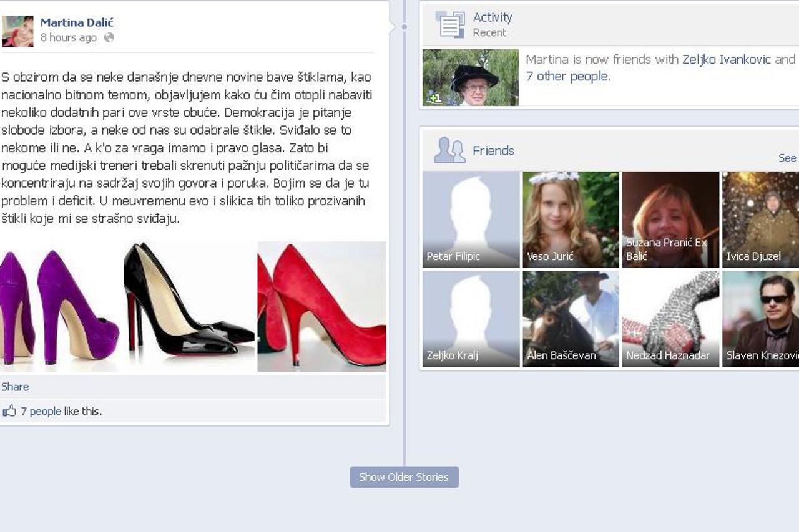Open the red suede heels photo
This screenshot has height=532, width=799.
pyautogui.click(x=321, y=307)
